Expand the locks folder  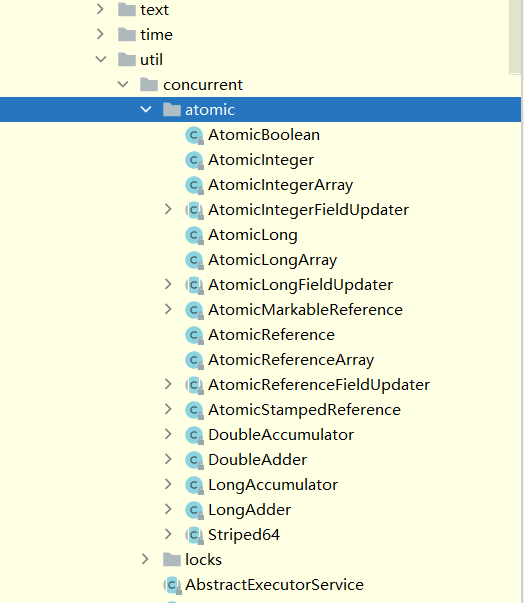(x=145, y=559)
